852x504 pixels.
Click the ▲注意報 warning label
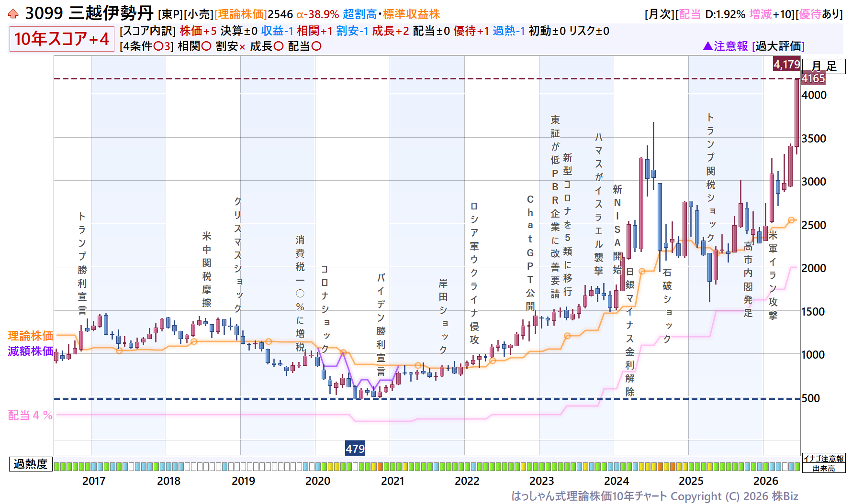pos(725,46)
